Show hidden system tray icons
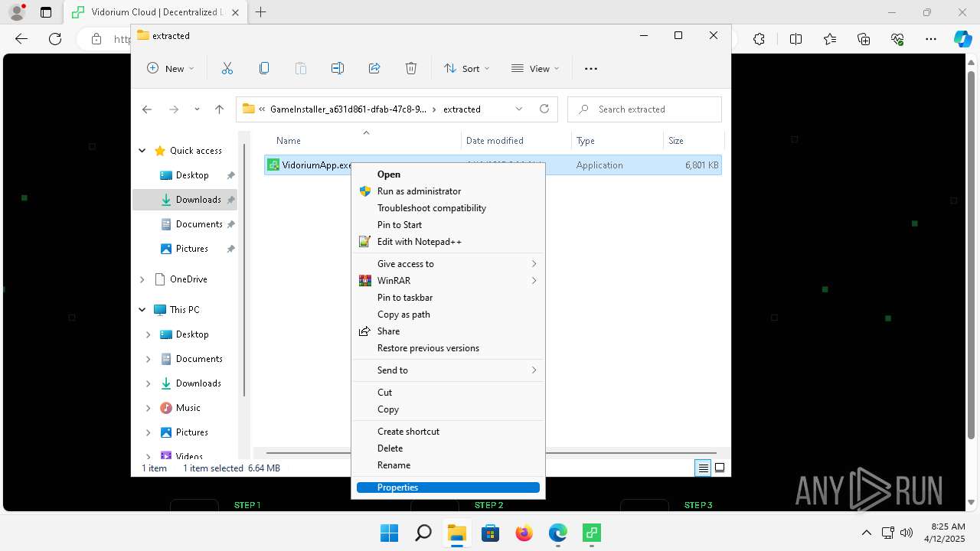 click(x=866, y=533)
